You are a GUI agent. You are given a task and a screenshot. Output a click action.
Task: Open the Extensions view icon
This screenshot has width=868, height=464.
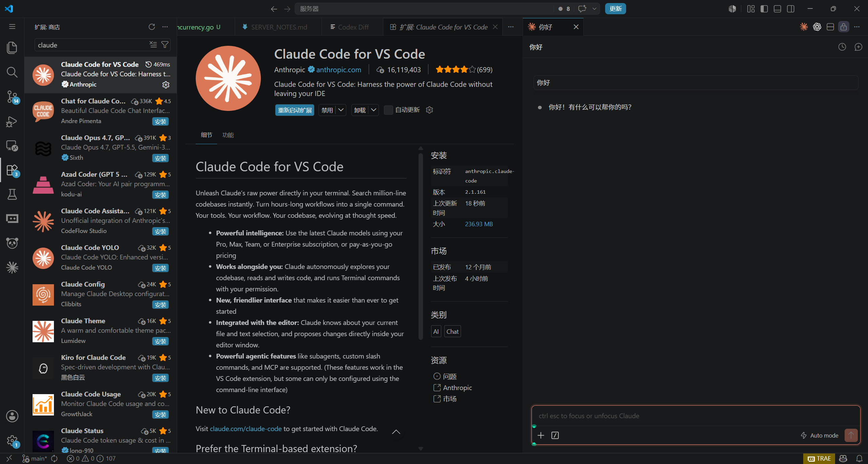12,170
